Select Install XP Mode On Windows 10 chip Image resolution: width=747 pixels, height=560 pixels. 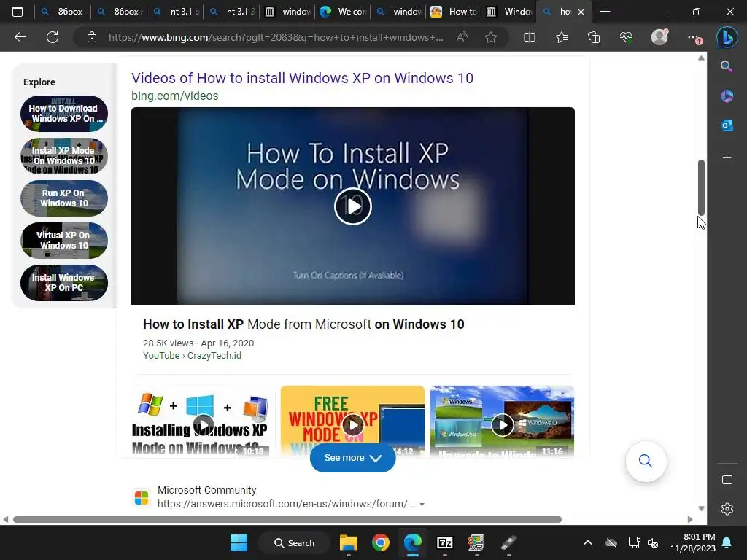[64, 156]
